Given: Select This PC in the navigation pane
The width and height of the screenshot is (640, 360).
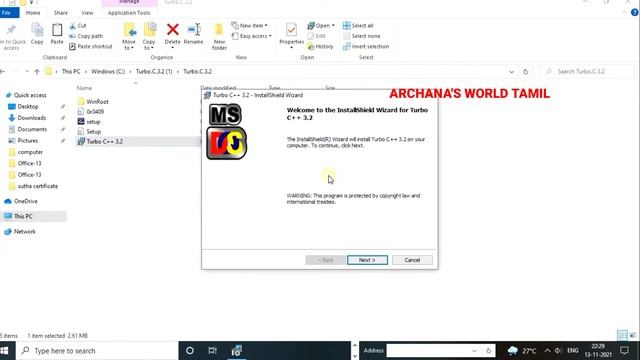Looking at the screenshot, I should tap(23, 216).
